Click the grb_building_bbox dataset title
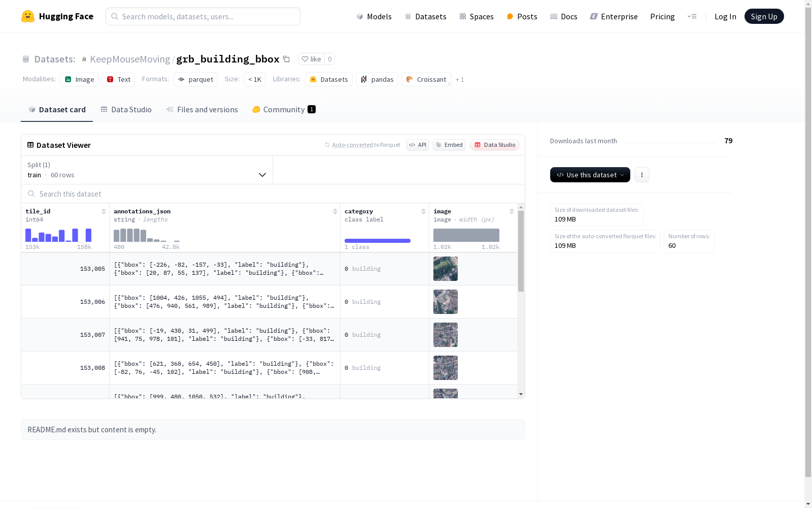Viewport: 812px width, 508px height. (228, 59)
